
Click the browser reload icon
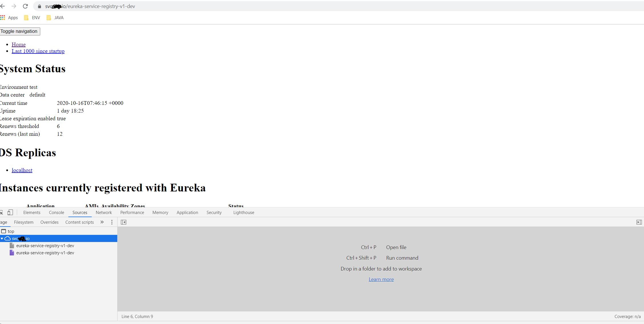(x=25, y=6)
